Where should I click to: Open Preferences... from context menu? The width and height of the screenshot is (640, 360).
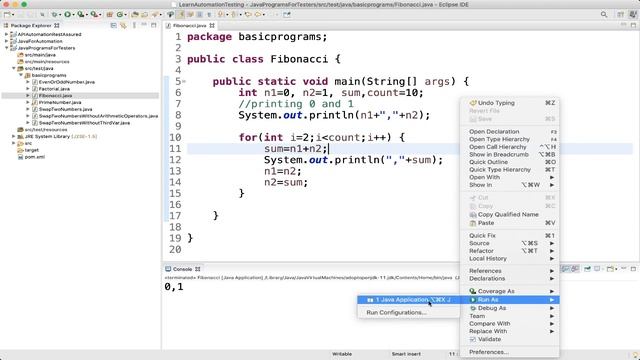tap(510, 352)
